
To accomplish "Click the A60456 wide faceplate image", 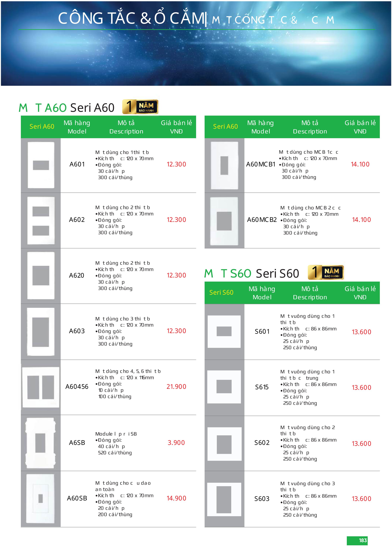I will 41,387.
